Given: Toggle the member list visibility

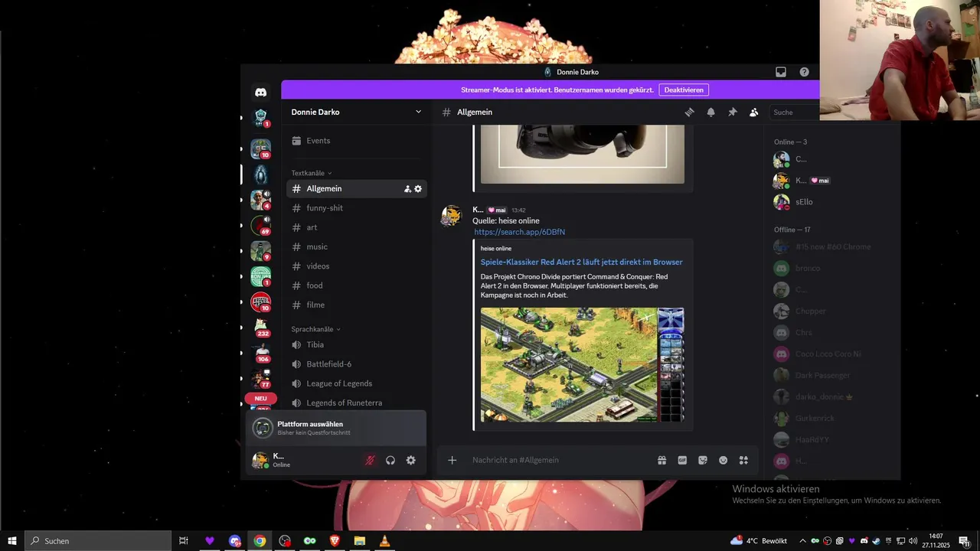Looking at the screenshot, I should (x=753, y=112).
